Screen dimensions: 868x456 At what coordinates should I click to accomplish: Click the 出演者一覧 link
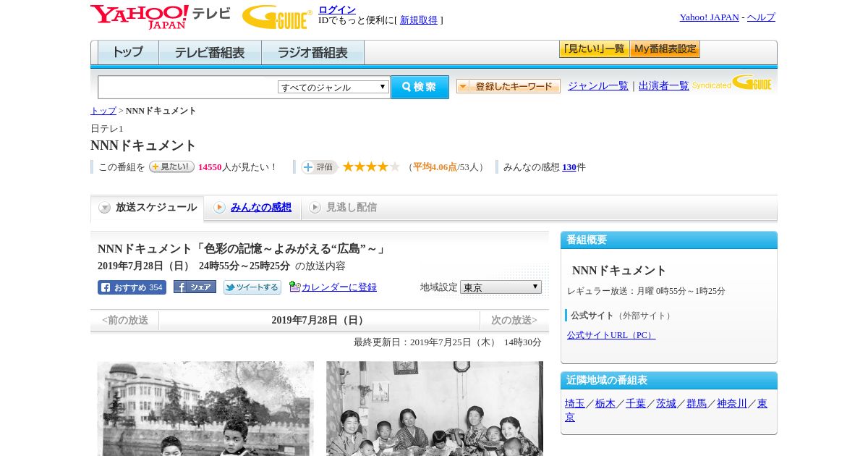click(664, 86)
